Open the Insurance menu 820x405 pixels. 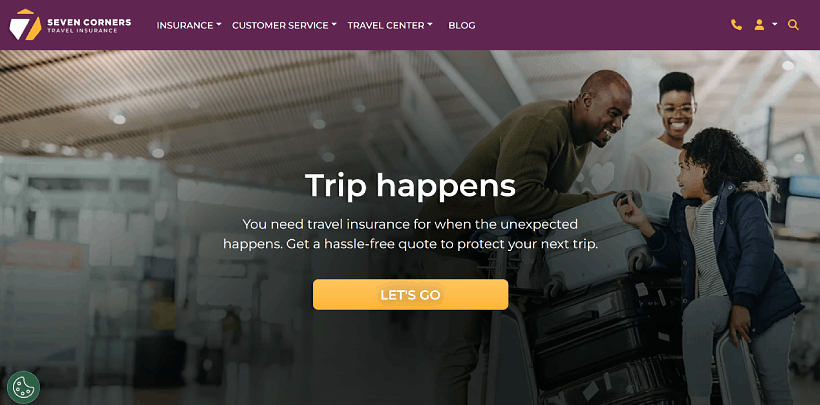(185, 25)
